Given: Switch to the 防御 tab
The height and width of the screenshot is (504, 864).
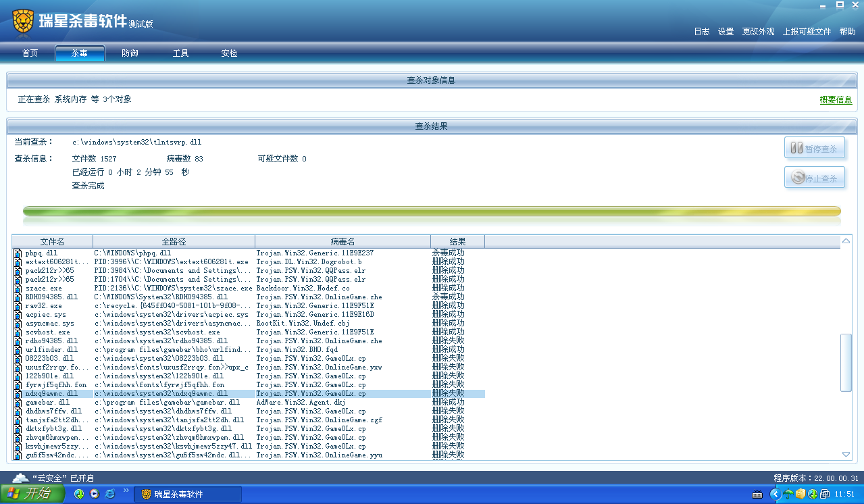Looking at the screenshot, I should pyautogui.click(x=130, y=53).
